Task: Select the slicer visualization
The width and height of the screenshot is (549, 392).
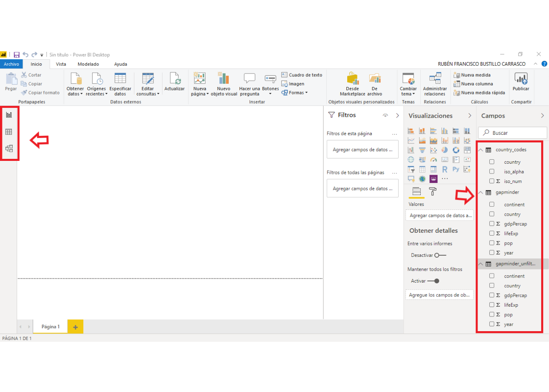Action: point(411,169)
